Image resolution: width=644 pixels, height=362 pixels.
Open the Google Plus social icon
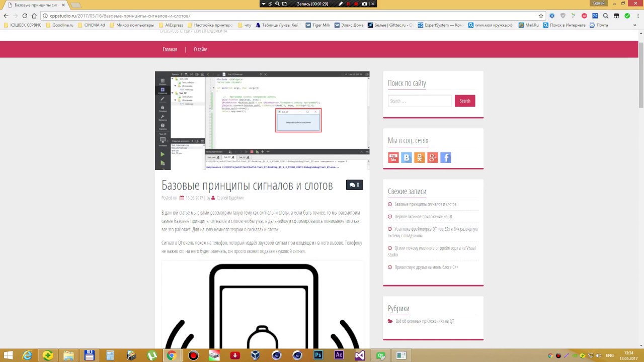click(x=433, y=157)
